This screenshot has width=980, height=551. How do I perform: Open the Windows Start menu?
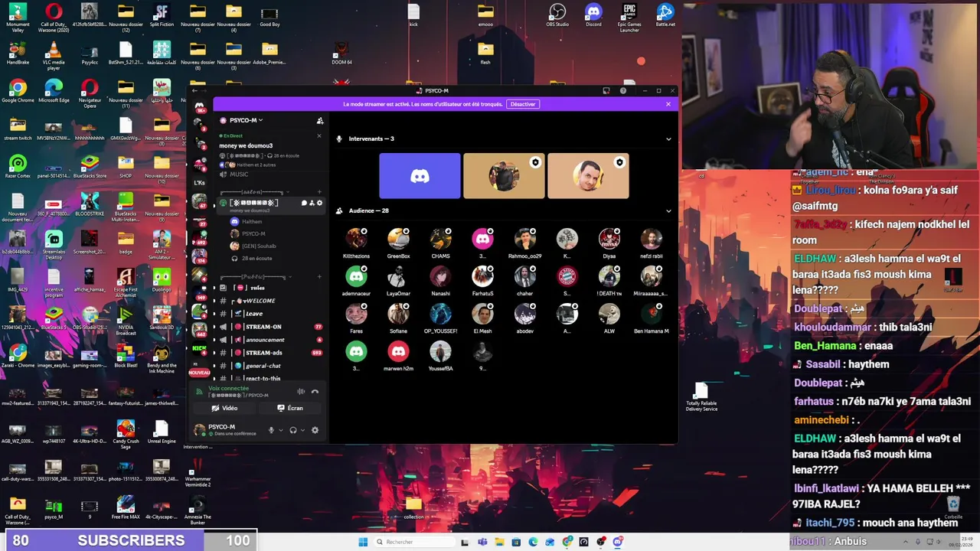point(363,542)
